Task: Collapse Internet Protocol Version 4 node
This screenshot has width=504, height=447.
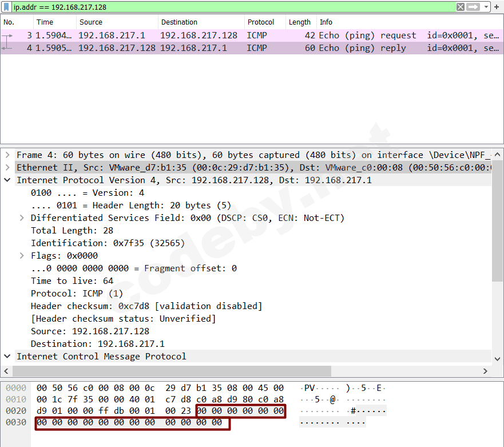Action: [x=7, y=180]
